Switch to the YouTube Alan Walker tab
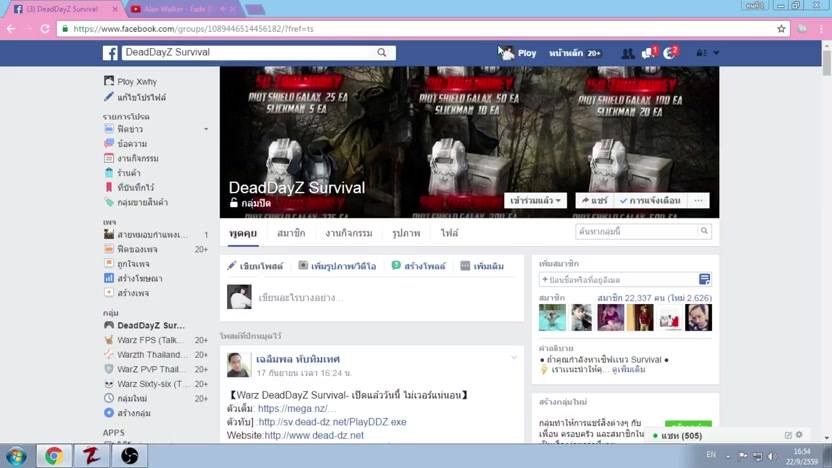Image resolution: width=832 pixels, height=468 pixels. tap(183, 9)
